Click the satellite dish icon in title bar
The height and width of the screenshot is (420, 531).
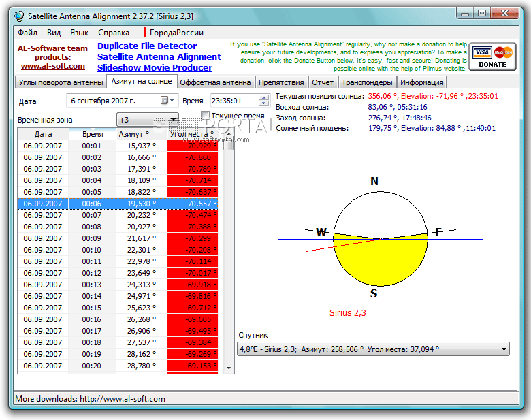(18, 14)
